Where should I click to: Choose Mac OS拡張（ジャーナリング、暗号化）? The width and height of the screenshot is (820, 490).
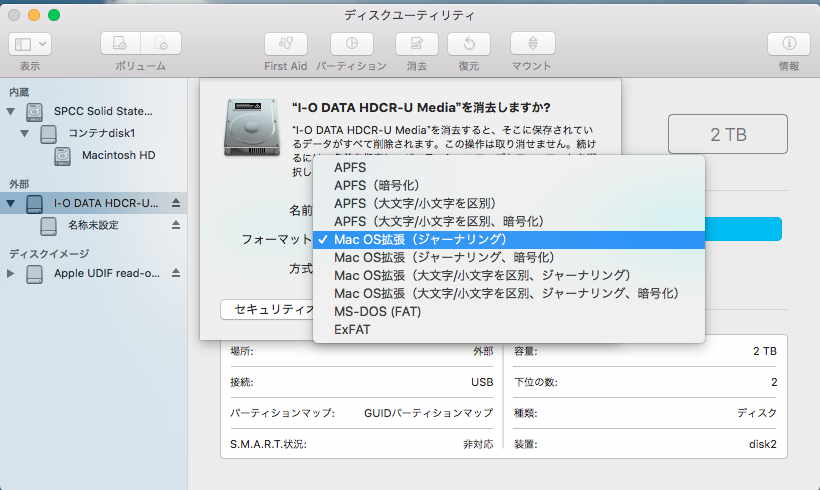[x=509, y=257]
